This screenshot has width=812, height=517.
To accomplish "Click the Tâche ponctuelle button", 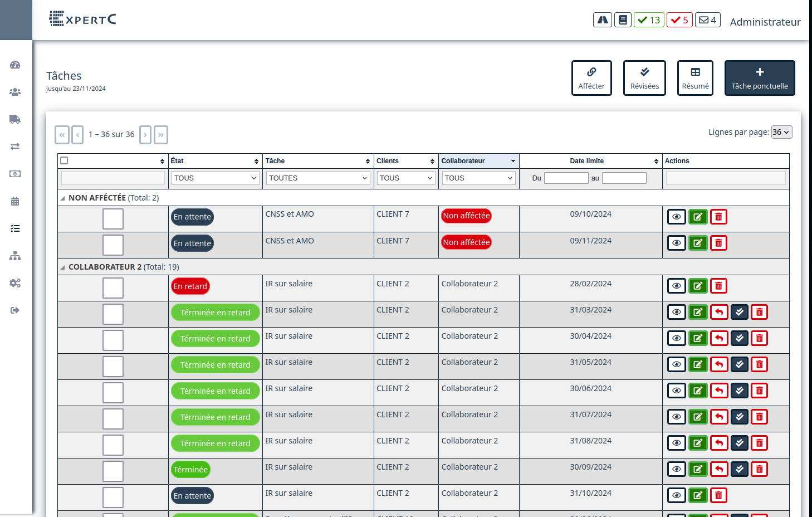I will pyautogui.click(x=759, y=78).
